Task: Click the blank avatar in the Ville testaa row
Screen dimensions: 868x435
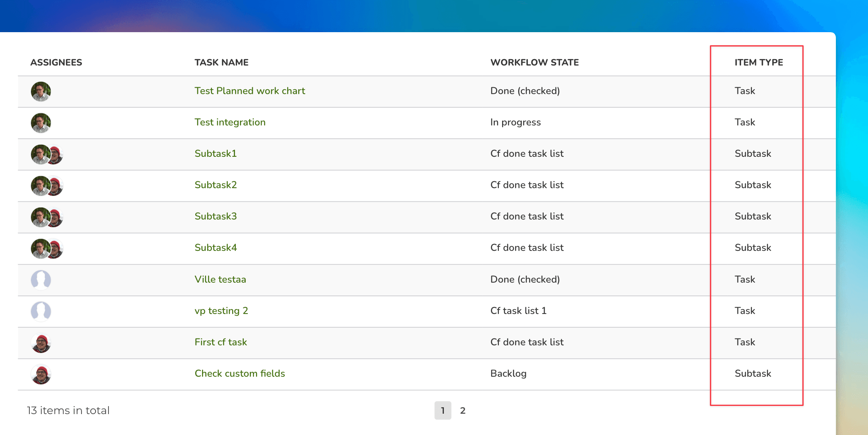Action: (41, 279)
